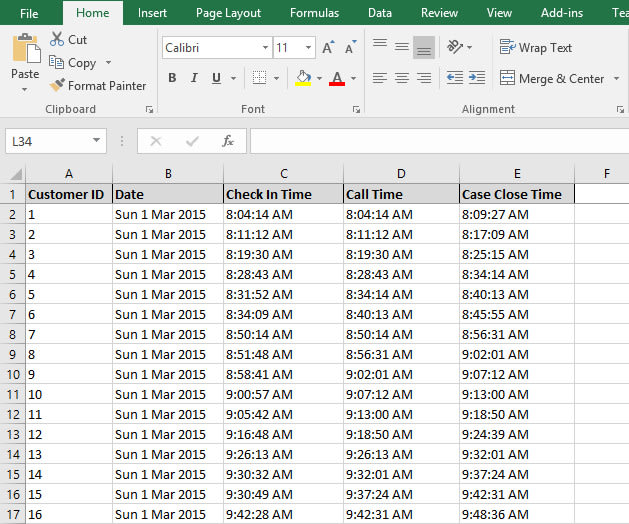Open the Font Color dropdown arrow

pos(353,78)
